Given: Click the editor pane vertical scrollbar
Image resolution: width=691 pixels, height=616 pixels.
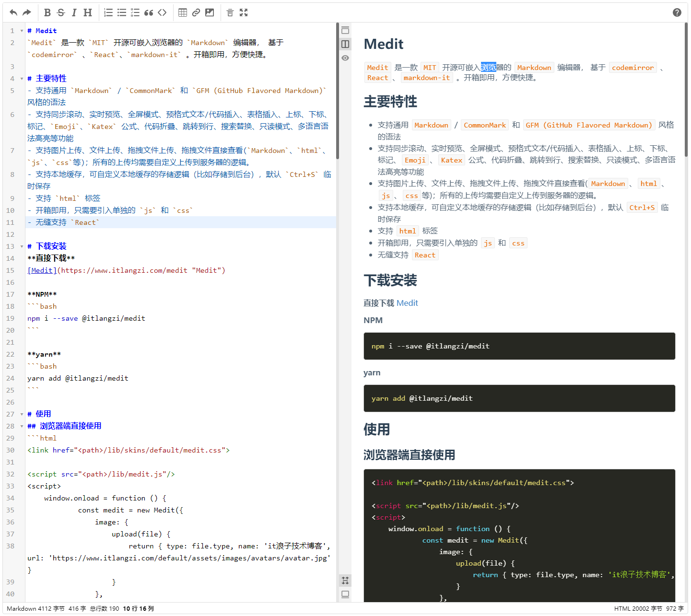Looking at the screenshot, I should [338, 91].
